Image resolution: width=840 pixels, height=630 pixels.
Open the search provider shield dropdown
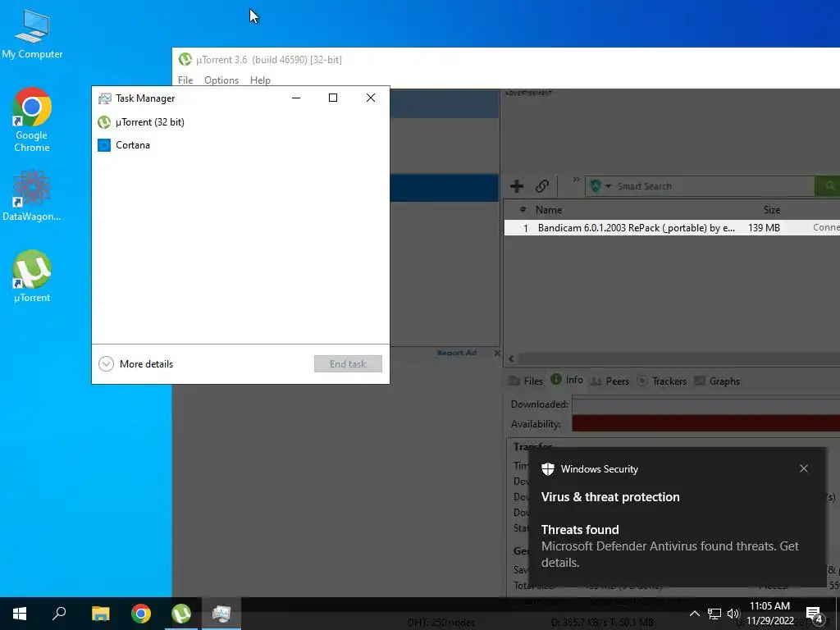[600, 186]
